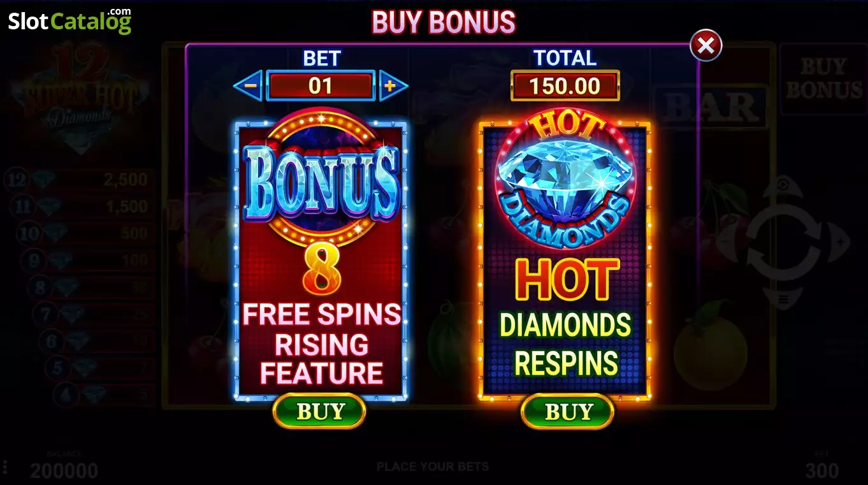
Task: Hit the circular arrows spin button
Action: (782, 242)
